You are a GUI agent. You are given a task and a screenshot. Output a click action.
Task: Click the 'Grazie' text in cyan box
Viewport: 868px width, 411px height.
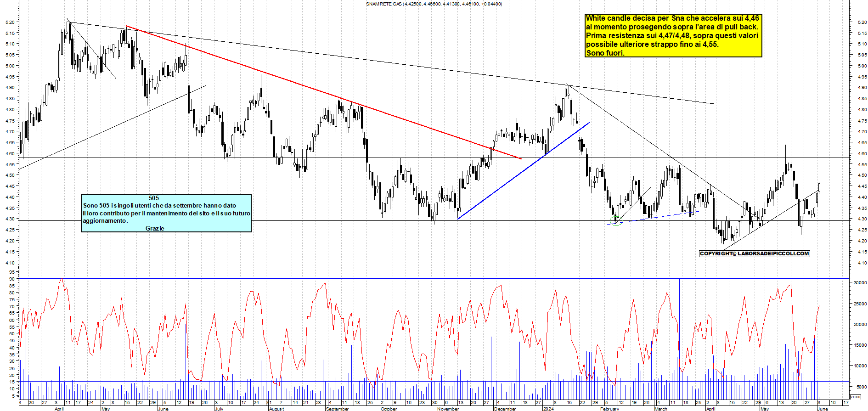tap(155, 228)
